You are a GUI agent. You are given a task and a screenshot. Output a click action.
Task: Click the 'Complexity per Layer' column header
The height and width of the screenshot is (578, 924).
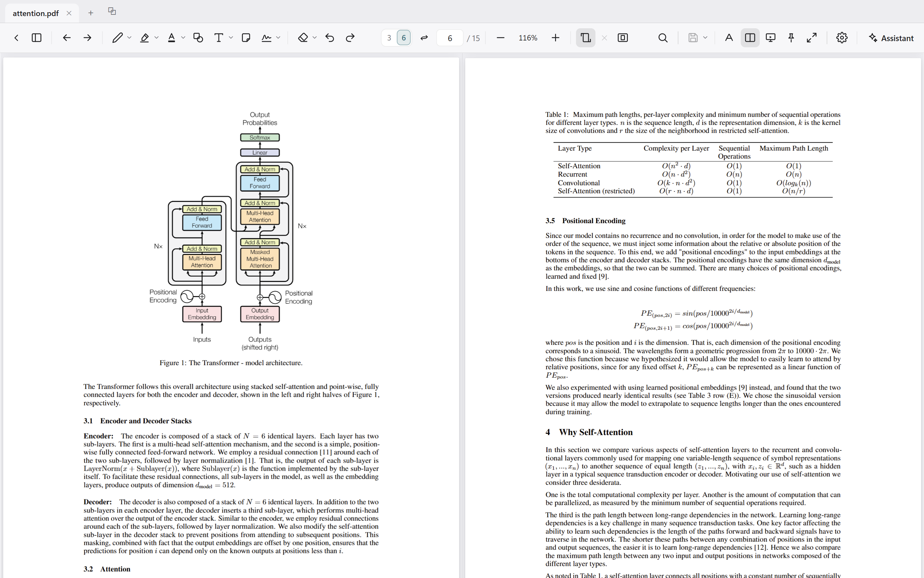point(676,148)
